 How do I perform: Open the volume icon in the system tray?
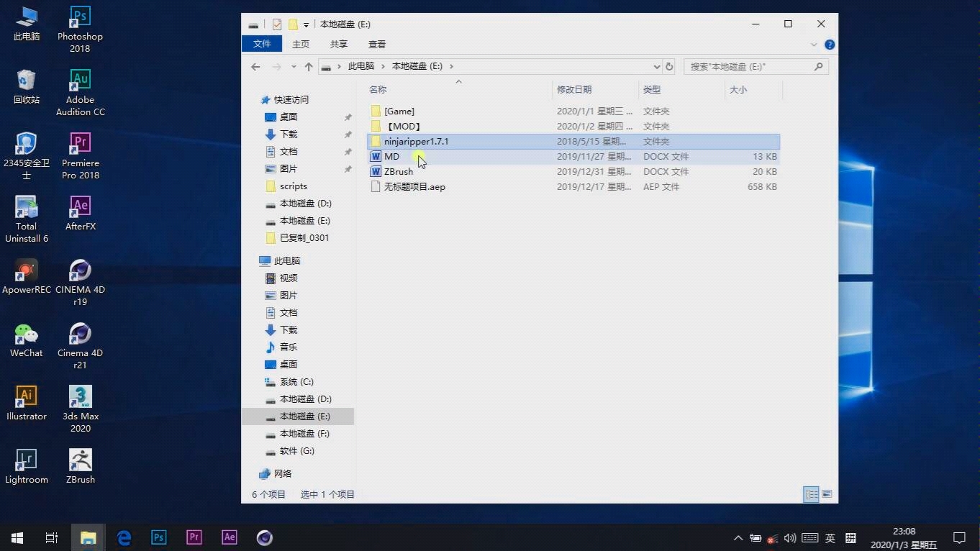tap(790, 537)
